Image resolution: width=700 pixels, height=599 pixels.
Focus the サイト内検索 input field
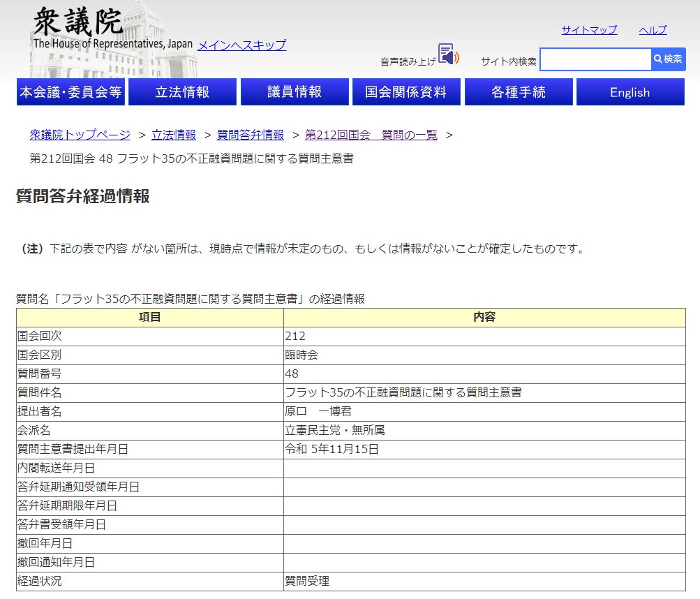(595, 59)
